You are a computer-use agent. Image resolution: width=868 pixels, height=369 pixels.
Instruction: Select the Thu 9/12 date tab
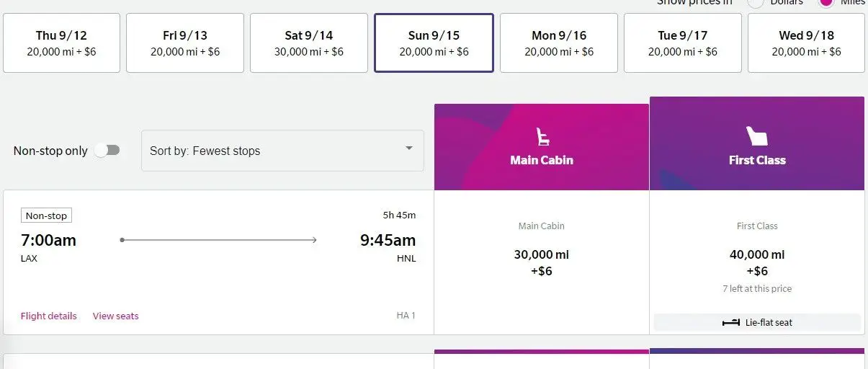click(61, 43)
